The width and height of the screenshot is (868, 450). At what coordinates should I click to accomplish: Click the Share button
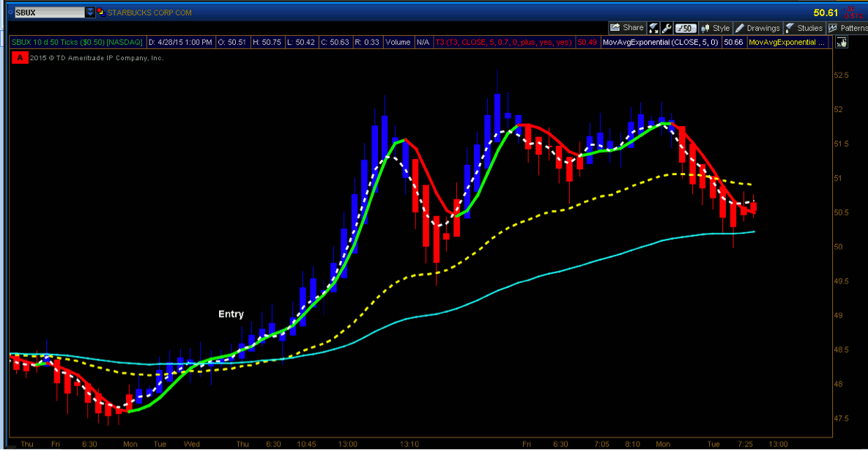(x=627, y=28)
